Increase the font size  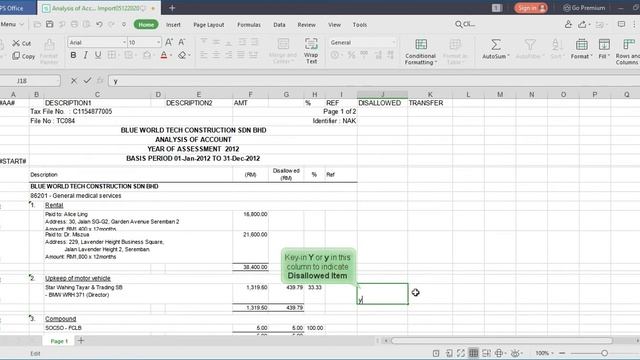169,42
